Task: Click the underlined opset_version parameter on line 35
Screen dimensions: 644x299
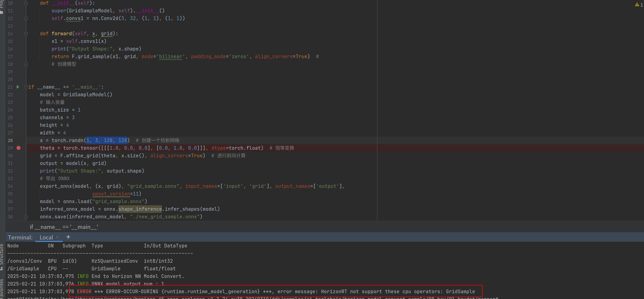Action: pos(111,194)
